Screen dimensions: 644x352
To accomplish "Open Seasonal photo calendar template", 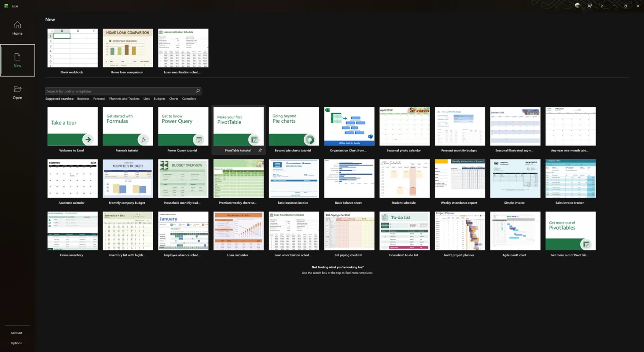I will [x=405, y=130].
